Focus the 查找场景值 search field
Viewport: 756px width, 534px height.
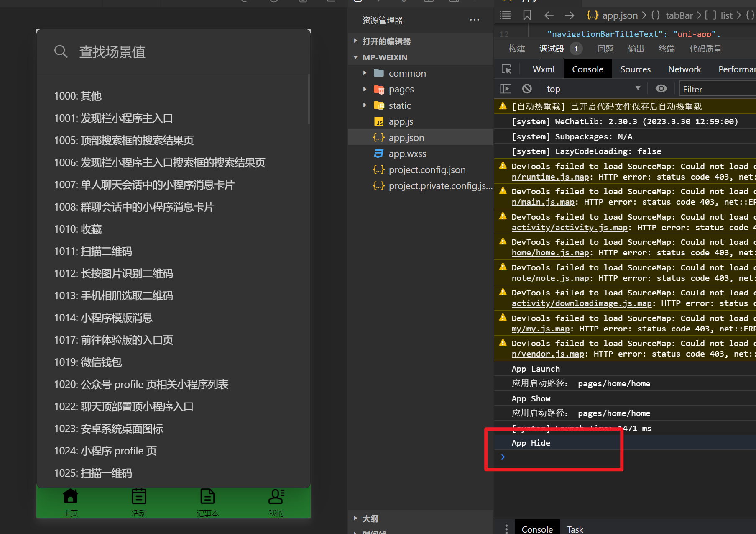(173, 51)
